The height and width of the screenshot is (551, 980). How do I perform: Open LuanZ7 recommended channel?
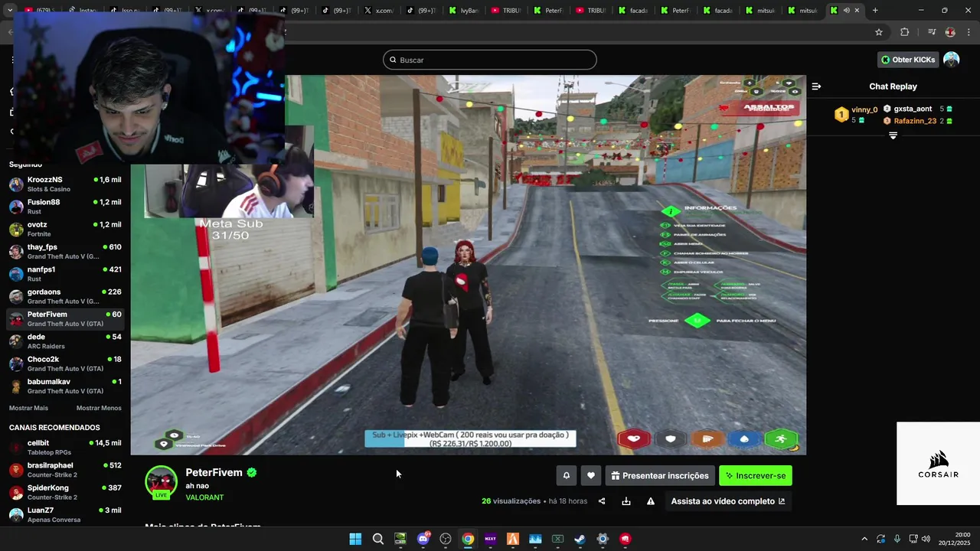point(65,514)
